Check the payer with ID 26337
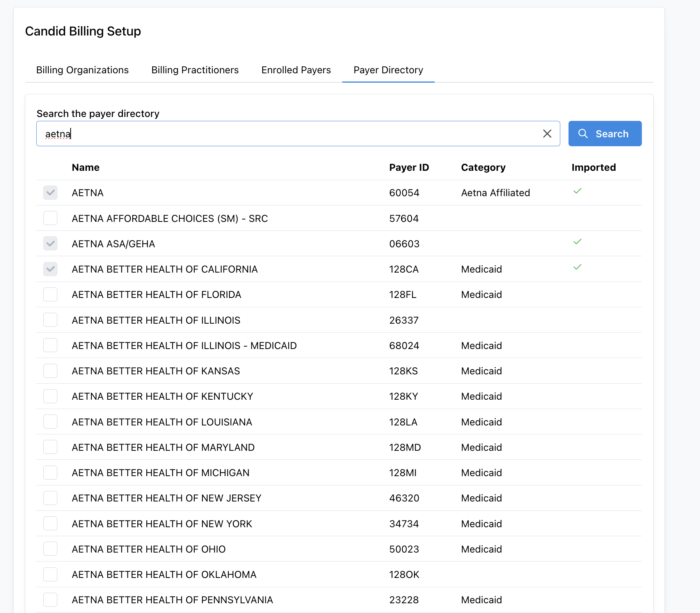Viewport: 700px width, 613px height. point(50,320)
